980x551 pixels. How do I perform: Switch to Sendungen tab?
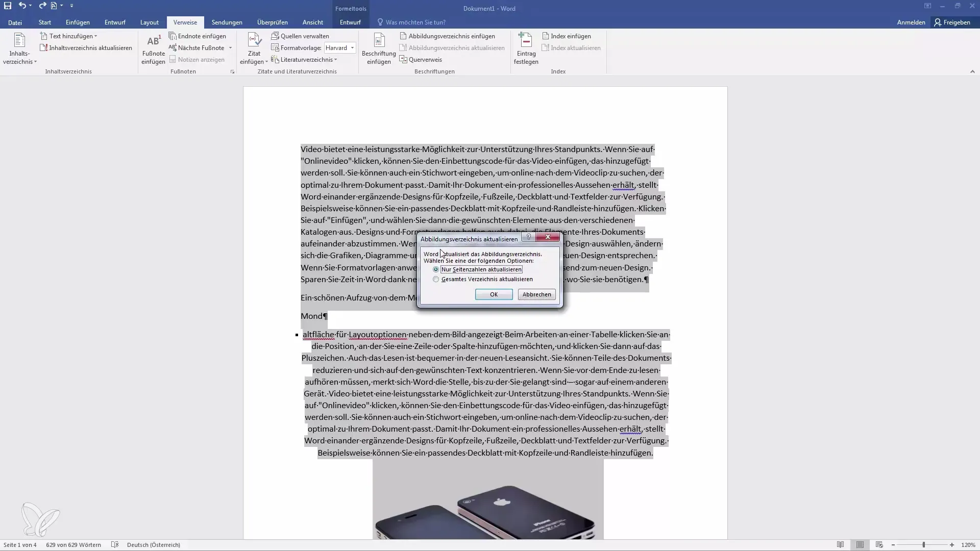point(227,22)
